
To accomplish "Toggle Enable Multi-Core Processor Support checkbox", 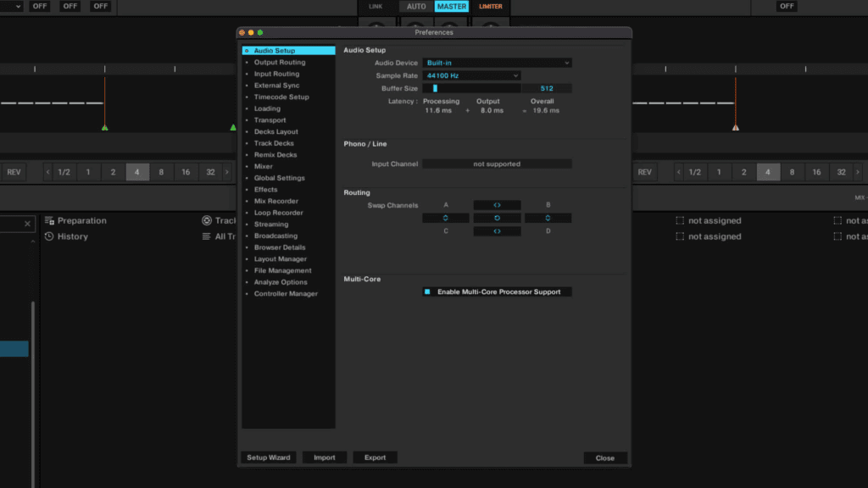I will (x=427, y=291).
